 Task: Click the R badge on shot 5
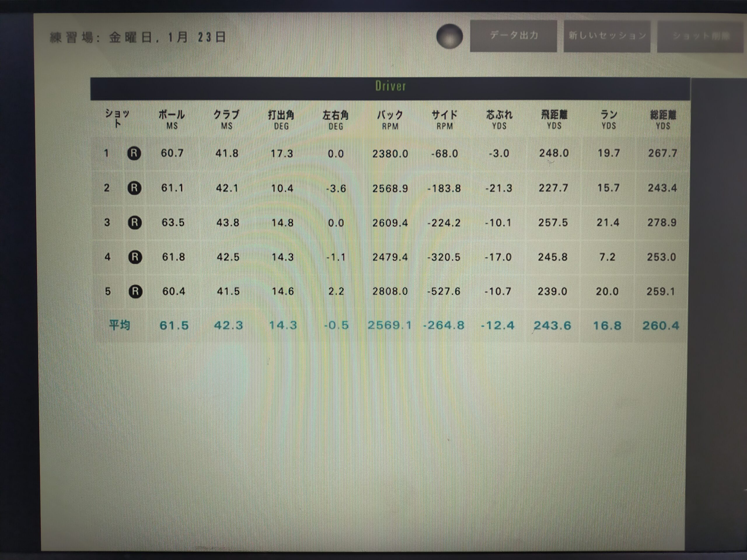(135, 291)
